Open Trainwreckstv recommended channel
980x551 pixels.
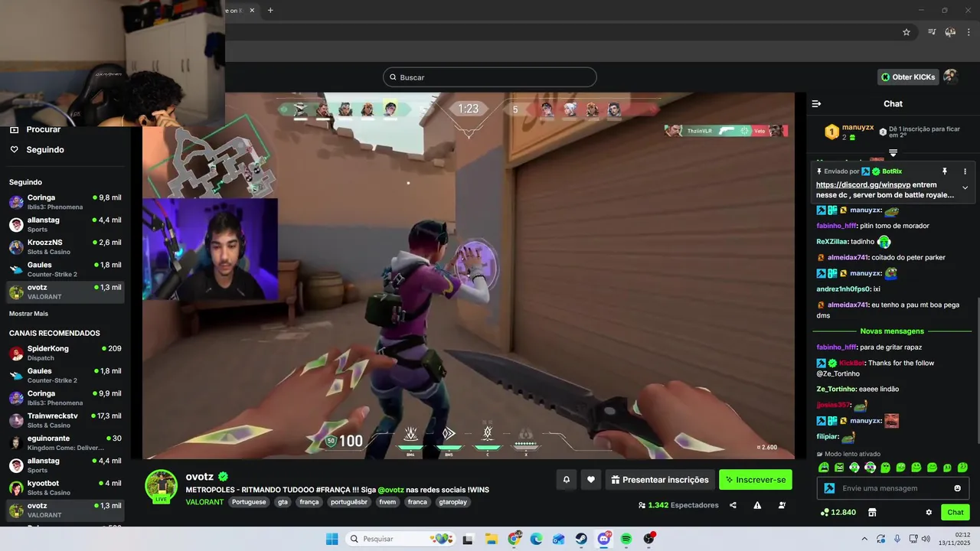[65, 420]
